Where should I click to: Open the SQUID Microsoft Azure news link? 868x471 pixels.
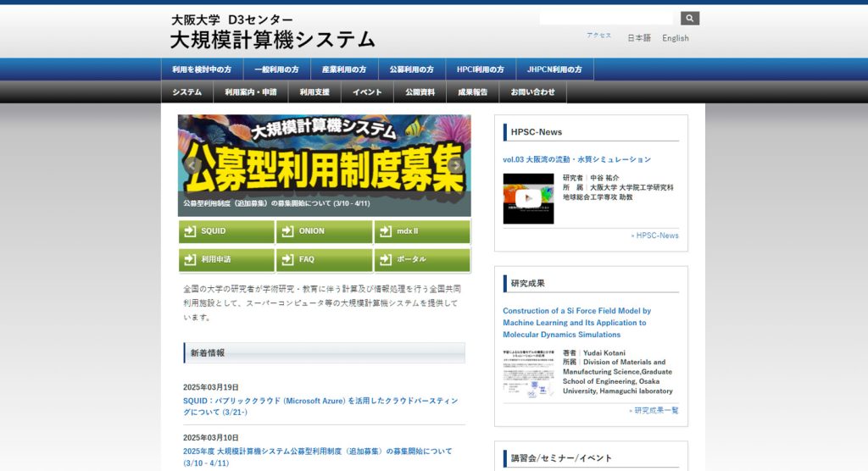[x=320, y=406]
